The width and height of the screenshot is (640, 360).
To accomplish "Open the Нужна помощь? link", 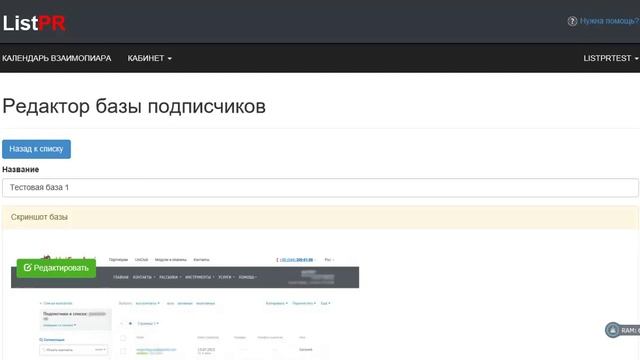I will pyautogui.click(x=609, y=21).
